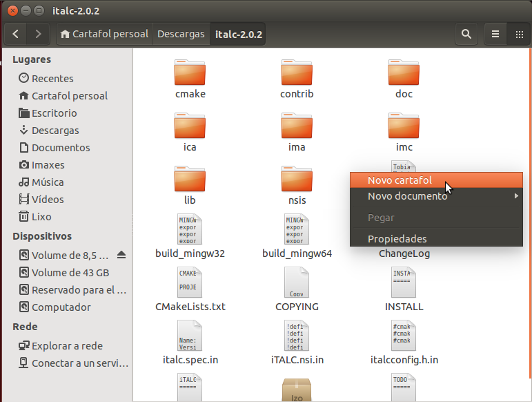Open Documentos in the sidebar
Image resolution: width=532 pixels, height=402 pixels.
tap(67, 148)
